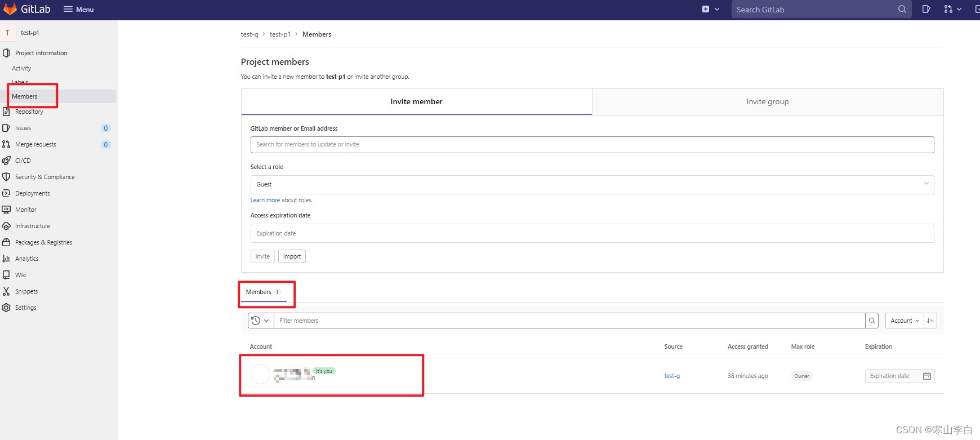Focus the Filter members field
980x440 pixels.
[569, 321]
